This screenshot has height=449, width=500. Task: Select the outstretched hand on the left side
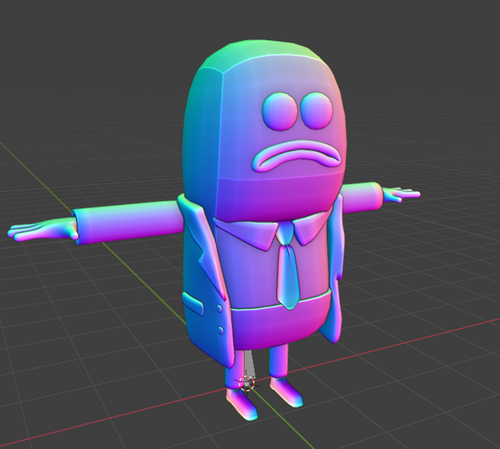43,229
